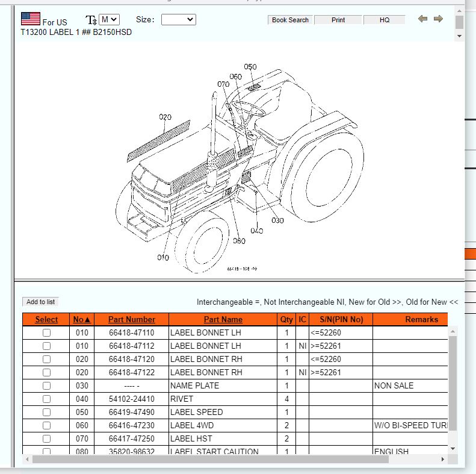Click the T13200 LABEL 1 title text
The width and height of the screenshot is (476, 474).
76,32
